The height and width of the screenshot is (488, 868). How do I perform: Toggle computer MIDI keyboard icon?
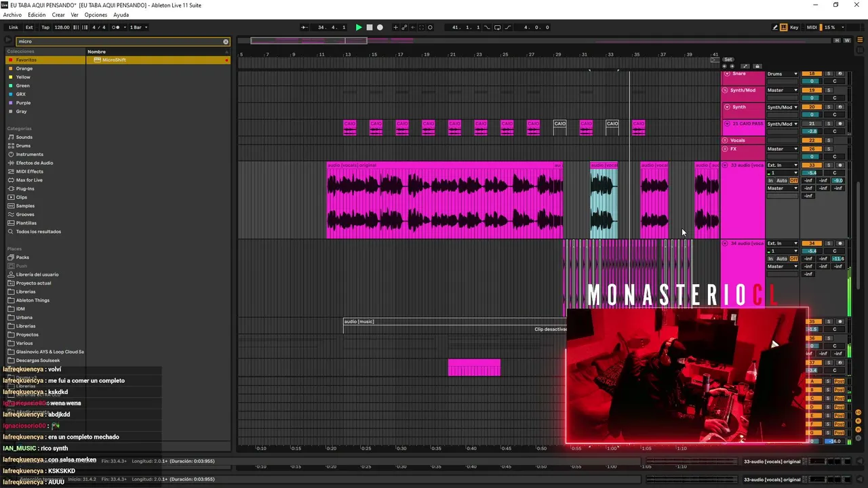coord(784,27)
